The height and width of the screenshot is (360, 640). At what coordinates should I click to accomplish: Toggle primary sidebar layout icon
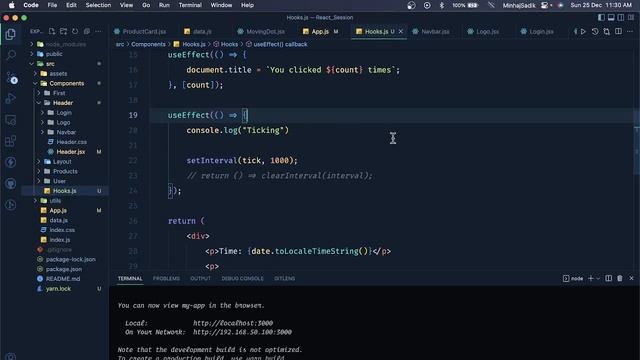point(601,18)
